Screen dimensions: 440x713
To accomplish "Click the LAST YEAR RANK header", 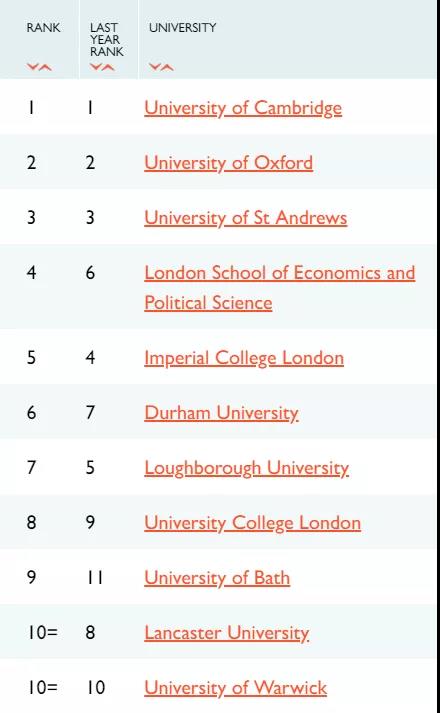I will pyautogui.click(x=106, y=40).
